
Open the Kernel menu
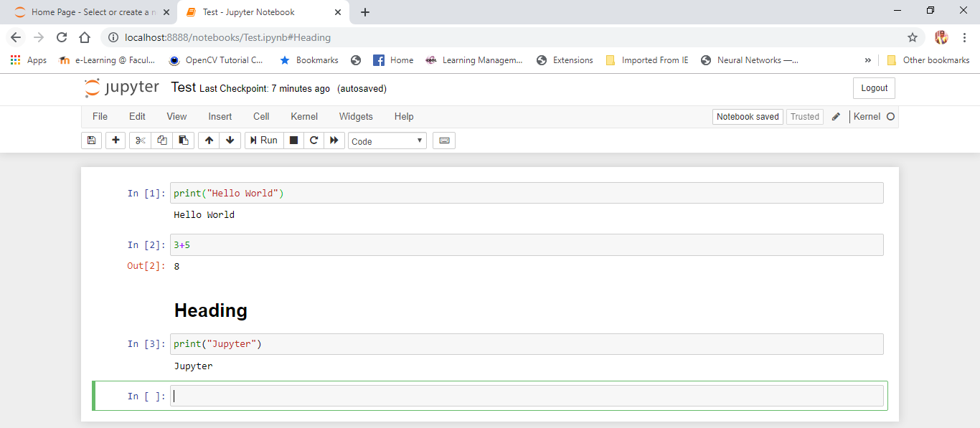[303, 116]
